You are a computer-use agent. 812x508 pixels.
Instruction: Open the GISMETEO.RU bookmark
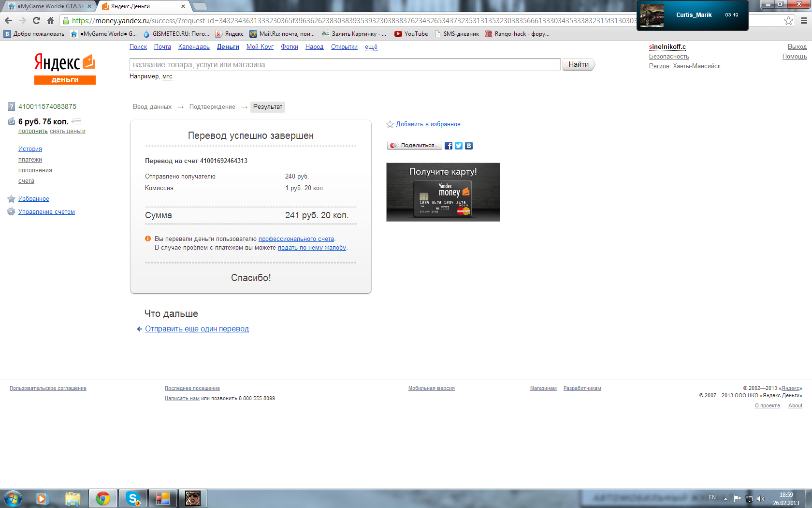[176, 34]
